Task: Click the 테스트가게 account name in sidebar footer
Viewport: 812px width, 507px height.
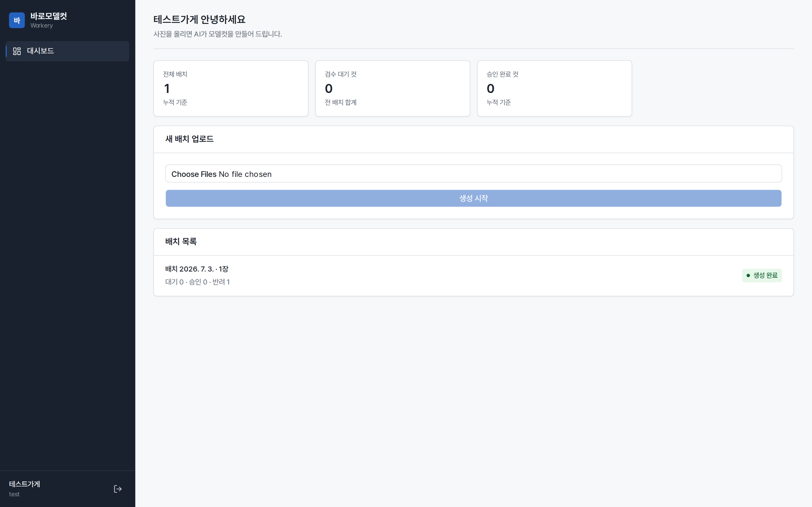Action: coord(25,484)
